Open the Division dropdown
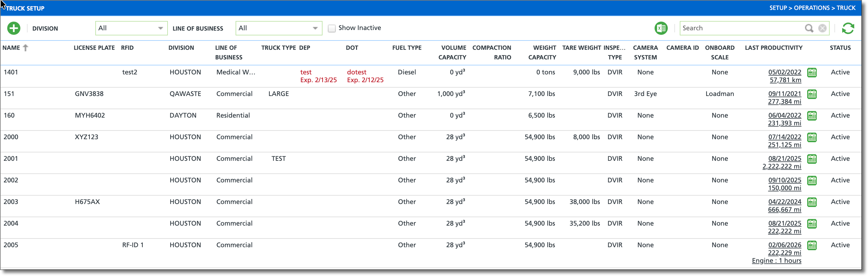 click(131, 28)
